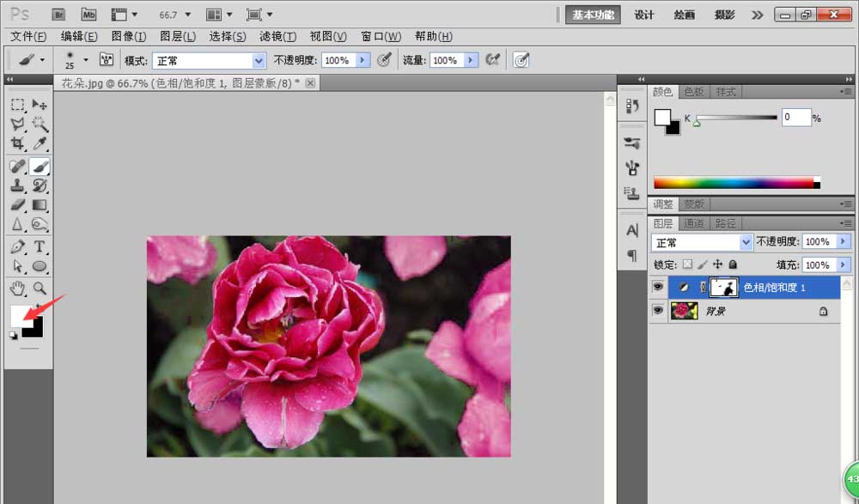This screenshot has width=859, height=504.
Task: Click the layer mask thumbnail of 色相/饱和度 1
Action: point(724,287)
